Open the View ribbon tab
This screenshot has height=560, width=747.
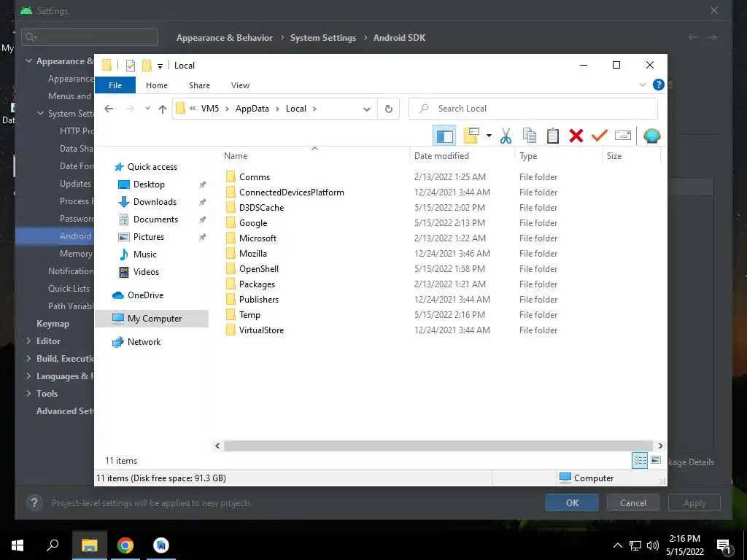pyautogui.click(x=240, y=85)
